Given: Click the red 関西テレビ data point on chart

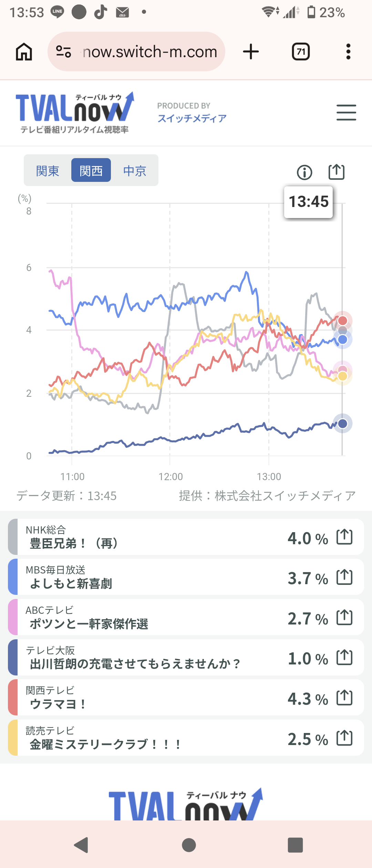Looking at the screenshot, I should tap(342, 321).
